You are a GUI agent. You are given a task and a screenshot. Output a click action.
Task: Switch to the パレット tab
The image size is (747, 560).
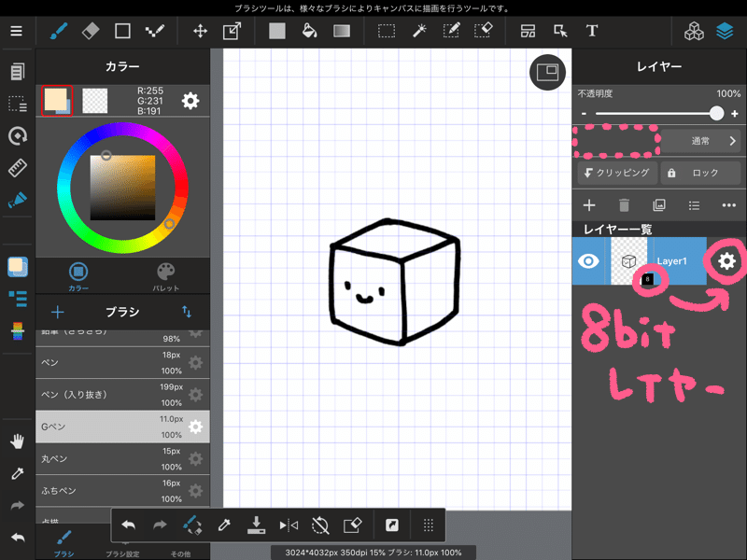pos(165,275)
